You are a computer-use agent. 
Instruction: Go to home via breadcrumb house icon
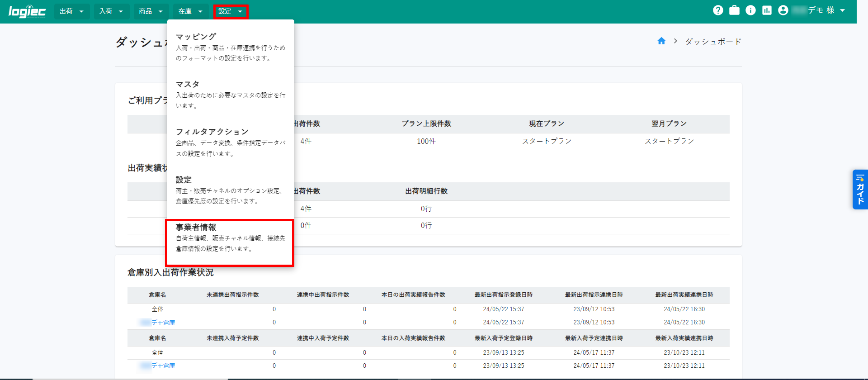pyautogui.click(x=661, y=41)
